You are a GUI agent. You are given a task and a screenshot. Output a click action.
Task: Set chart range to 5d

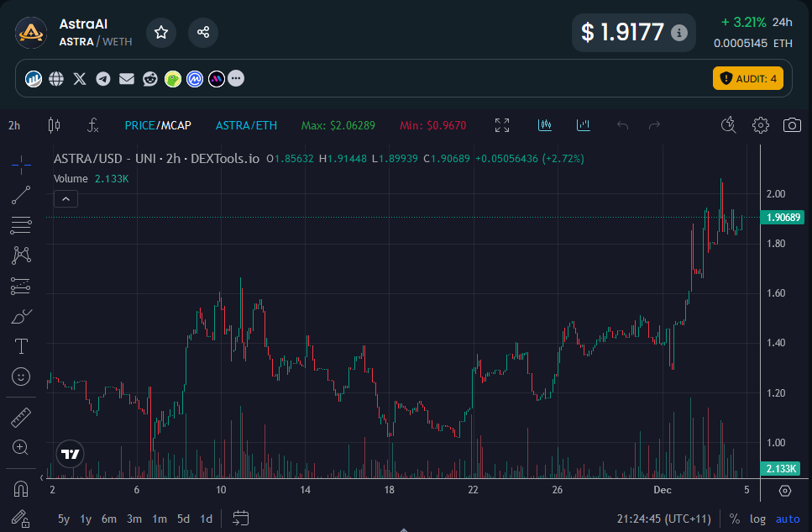coord(183,519)
